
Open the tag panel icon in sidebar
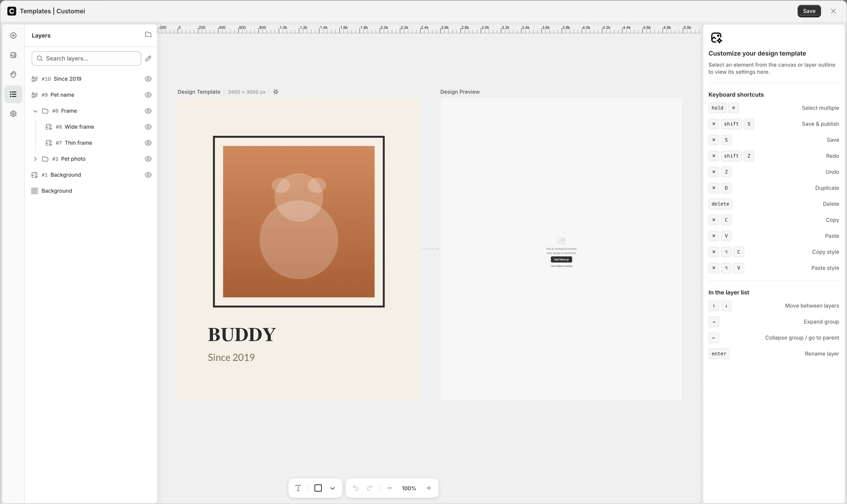pyautogui.click(x=13, y=75)
